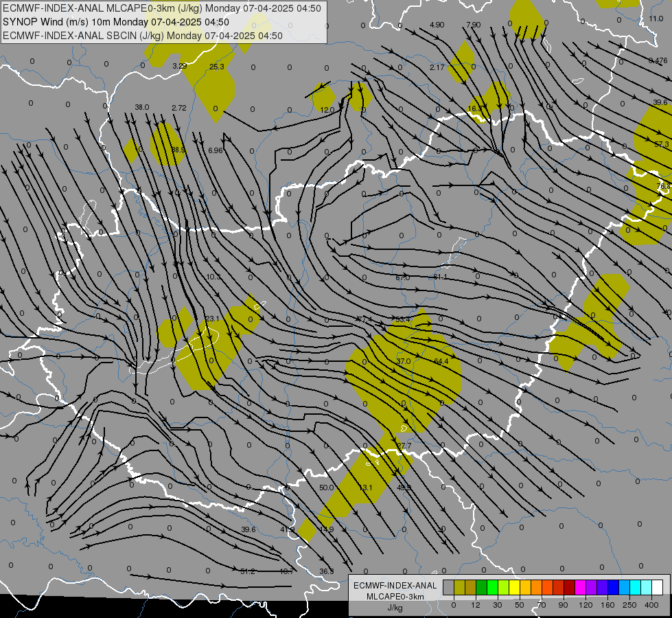Click the header line MLCAPE0-3km (J/kg) Monday
The width and height of the screenshot is (672, 618).
pos(162,8)
